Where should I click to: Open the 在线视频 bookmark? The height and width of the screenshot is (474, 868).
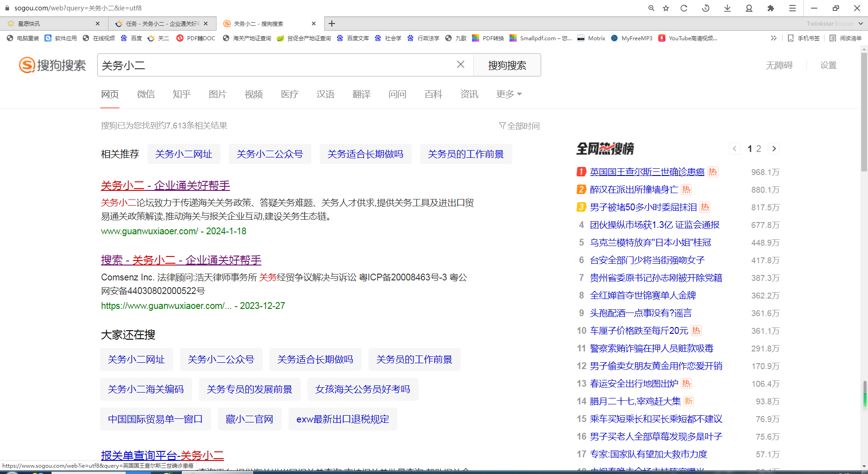(x=99, y=38)
